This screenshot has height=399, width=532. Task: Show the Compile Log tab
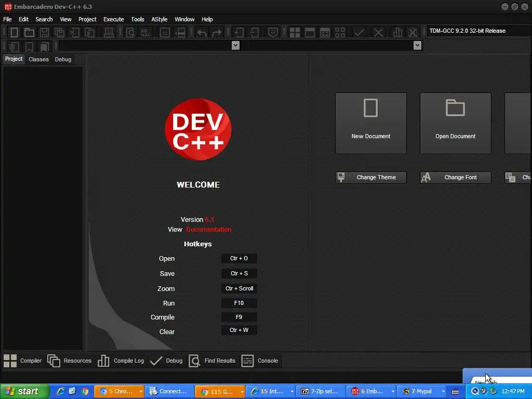tap(121, 361)
